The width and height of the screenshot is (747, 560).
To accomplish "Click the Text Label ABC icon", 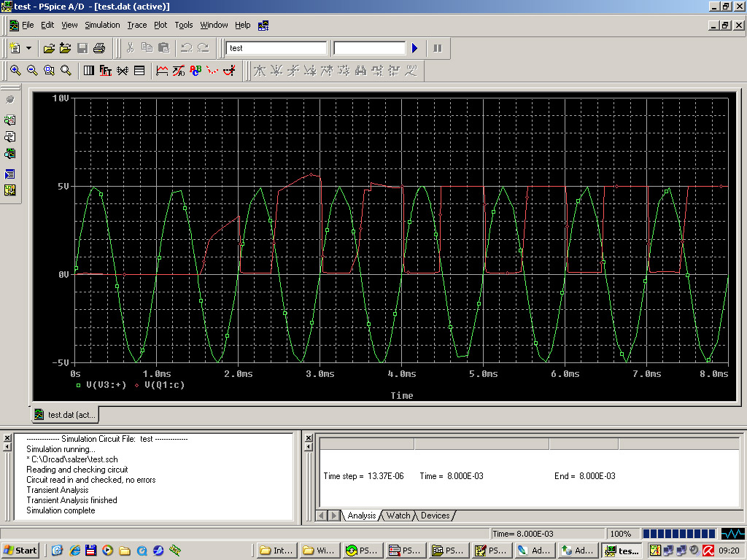I will pyautogui.click(x=196, y=71).
